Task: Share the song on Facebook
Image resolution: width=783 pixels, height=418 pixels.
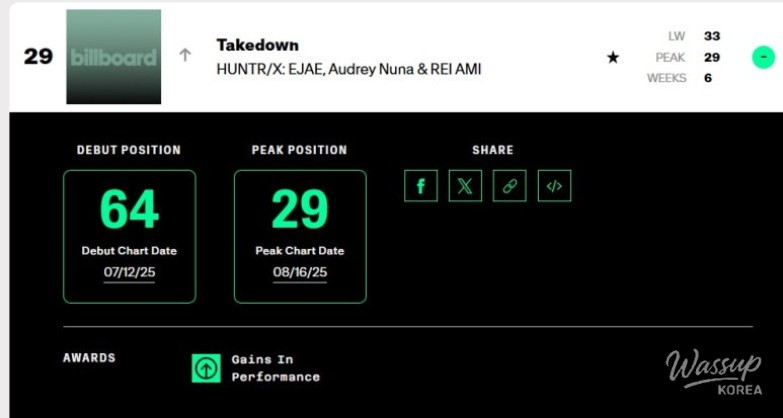Action: pos(421,186)
